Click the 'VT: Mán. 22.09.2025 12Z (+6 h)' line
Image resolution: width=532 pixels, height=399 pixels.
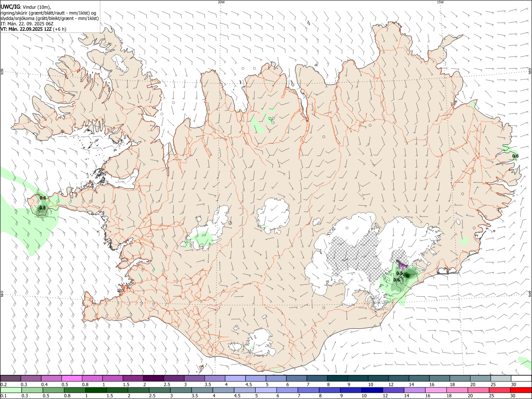[x=34, y=29]
